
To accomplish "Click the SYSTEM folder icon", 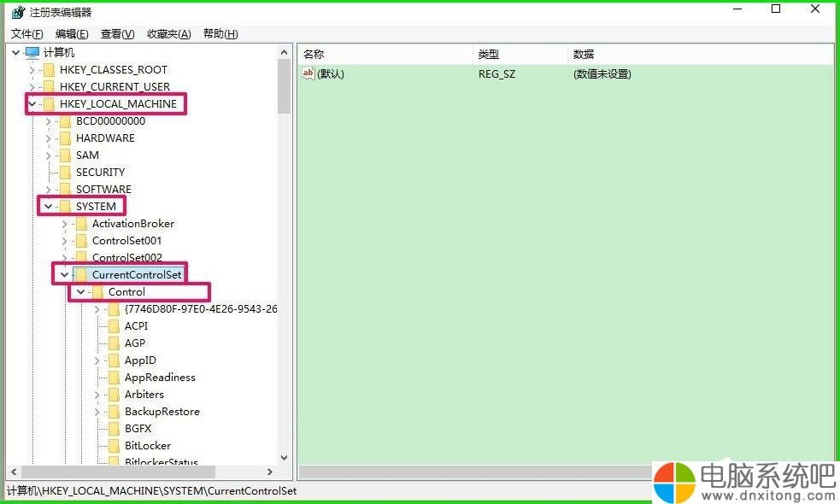I will click(65, 206).
